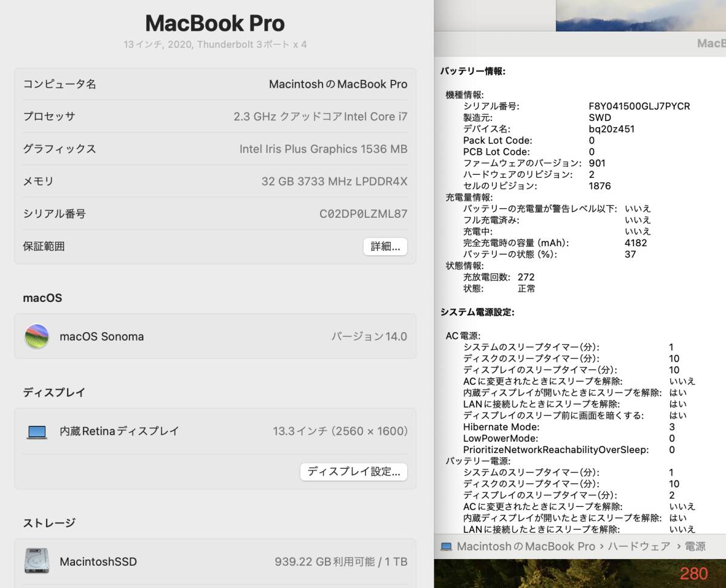Click serial number C02DP0LZML87

click(364, 214)
